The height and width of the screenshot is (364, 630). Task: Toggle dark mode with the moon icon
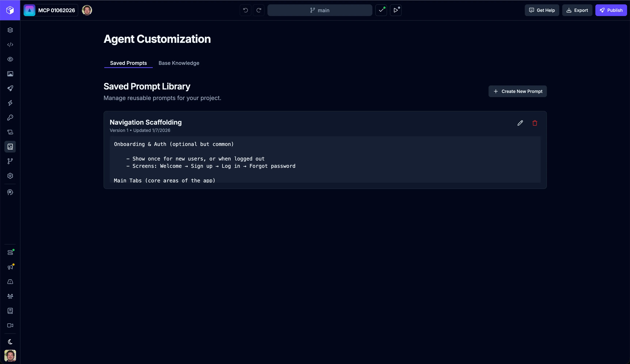click(10, 342)
